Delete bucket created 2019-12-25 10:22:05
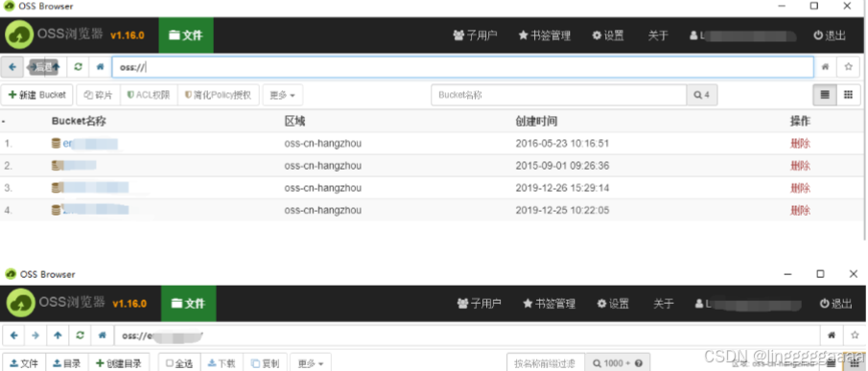The image size is (868, 371). (x=800, y=210)
